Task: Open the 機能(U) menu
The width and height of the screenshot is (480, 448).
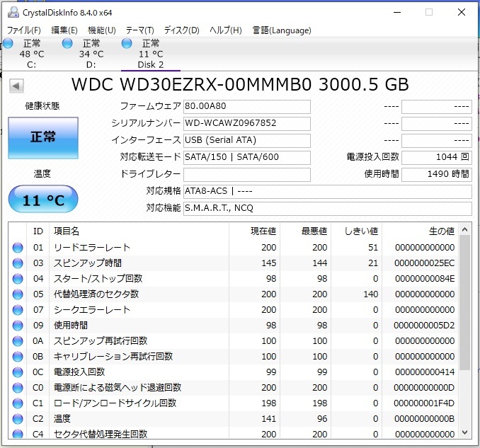Action: pyautogui.click(x=102, y=30)
